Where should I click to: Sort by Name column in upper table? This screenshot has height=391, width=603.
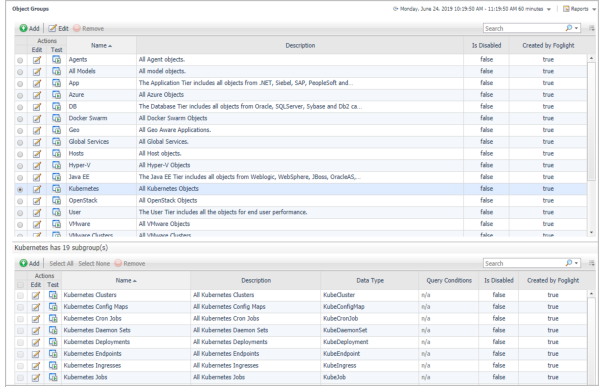click(101, 45)
